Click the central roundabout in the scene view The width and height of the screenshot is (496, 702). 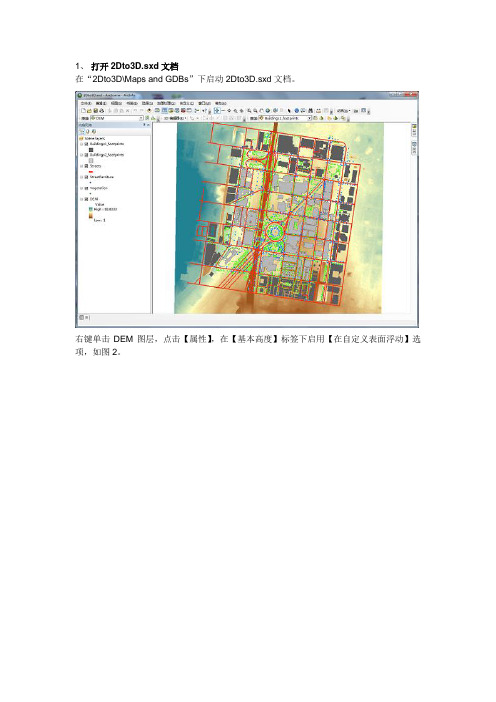(274, 231)
